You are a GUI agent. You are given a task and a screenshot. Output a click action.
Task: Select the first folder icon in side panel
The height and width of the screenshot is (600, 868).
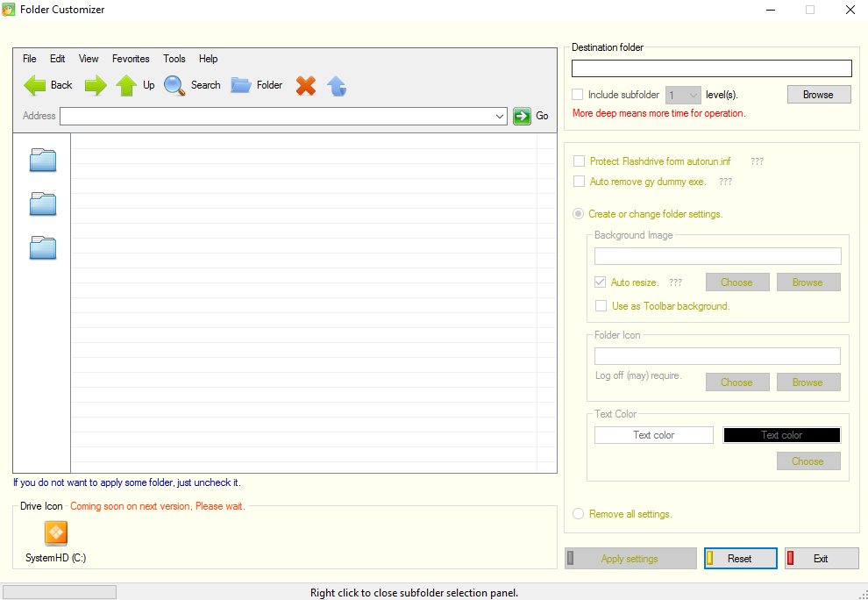tap(43, 161)
